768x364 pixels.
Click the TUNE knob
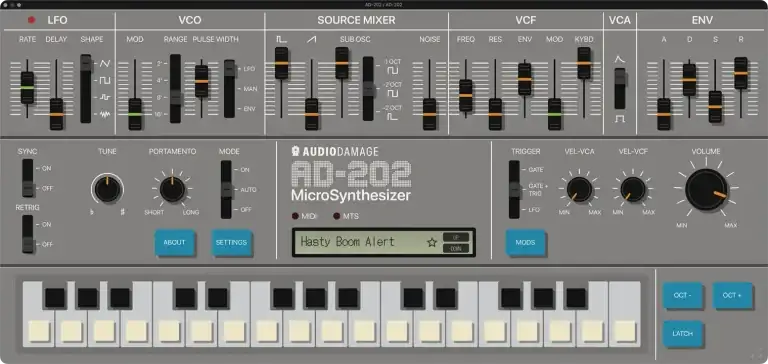[107, 189]
